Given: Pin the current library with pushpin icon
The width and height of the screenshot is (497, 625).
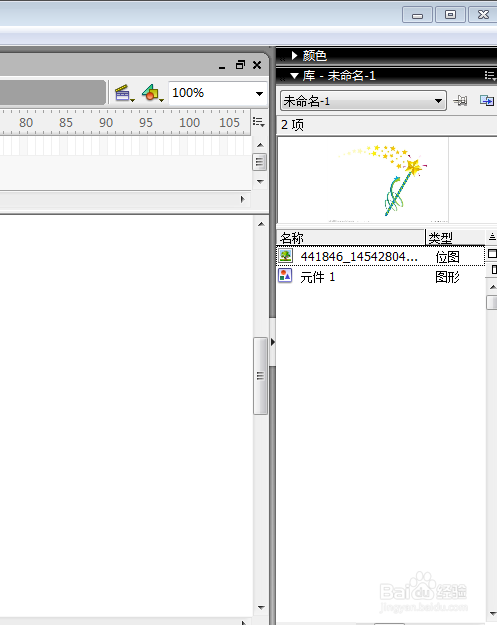Looking at the screenshot, I should tap(460, 100).
